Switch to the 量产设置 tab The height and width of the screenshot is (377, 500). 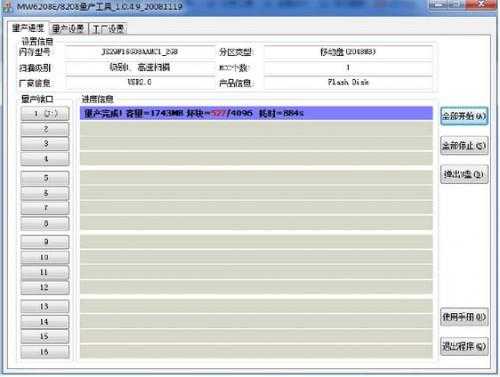point(68,29)
